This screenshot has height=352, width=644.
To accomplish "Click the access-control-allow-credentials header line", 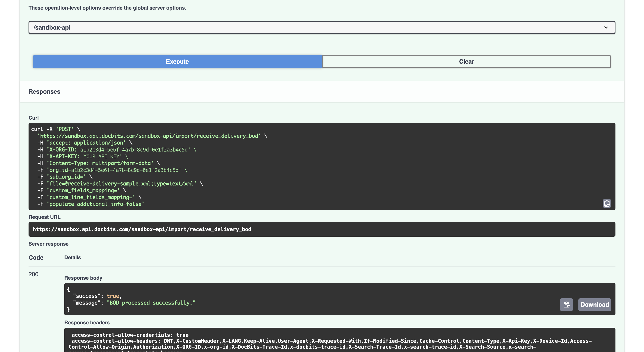I will (130, 335).
